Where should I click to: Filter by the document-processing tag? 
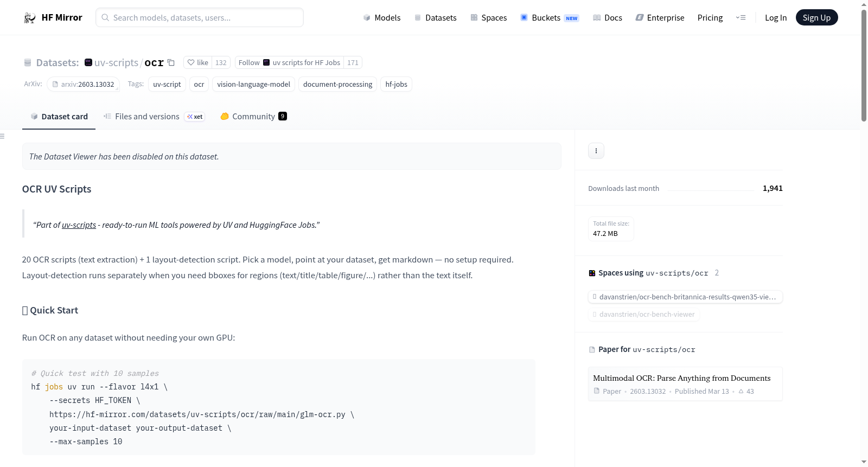[x=337, y=84]
